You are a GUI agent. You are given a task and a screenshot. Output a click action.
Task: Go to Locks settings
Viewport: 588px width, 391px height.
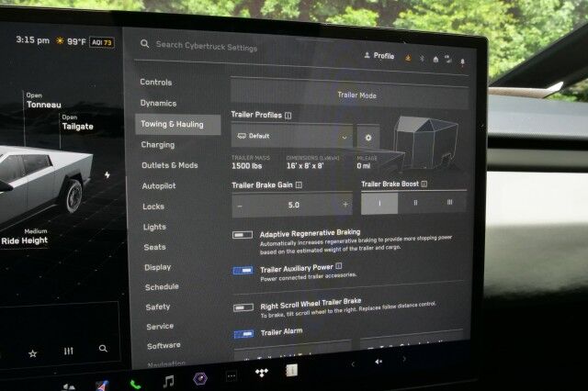click(x=153, y=207)
